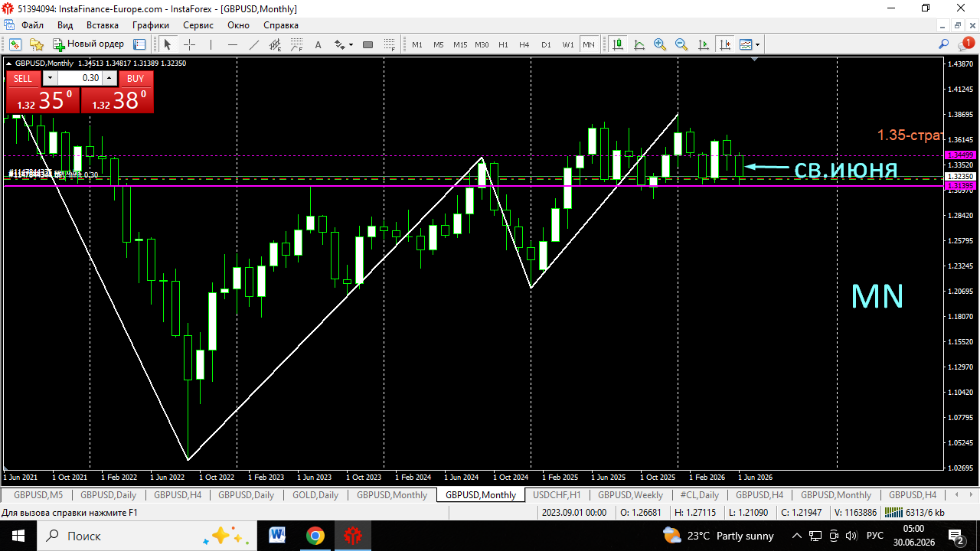The height and width of the screenshot is (551, 980).
Task: Zoom in on the chart
Action: (x=660, y=44)
